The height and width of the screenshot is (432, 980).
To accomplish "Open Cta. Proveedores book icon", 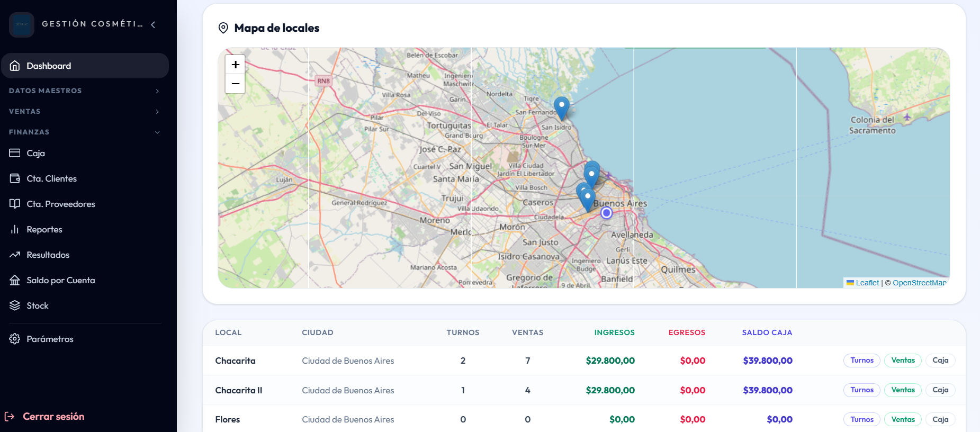I will 15,204.
